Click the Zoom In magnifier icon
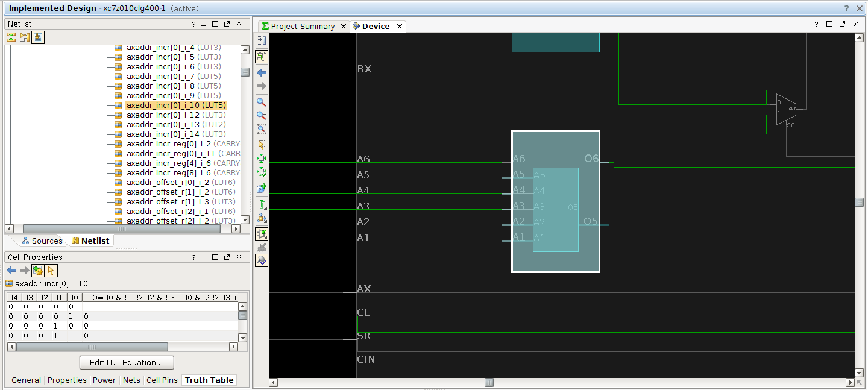Image resolution: width=868 pixels, height=390 pixels. (x=262, y=102)
